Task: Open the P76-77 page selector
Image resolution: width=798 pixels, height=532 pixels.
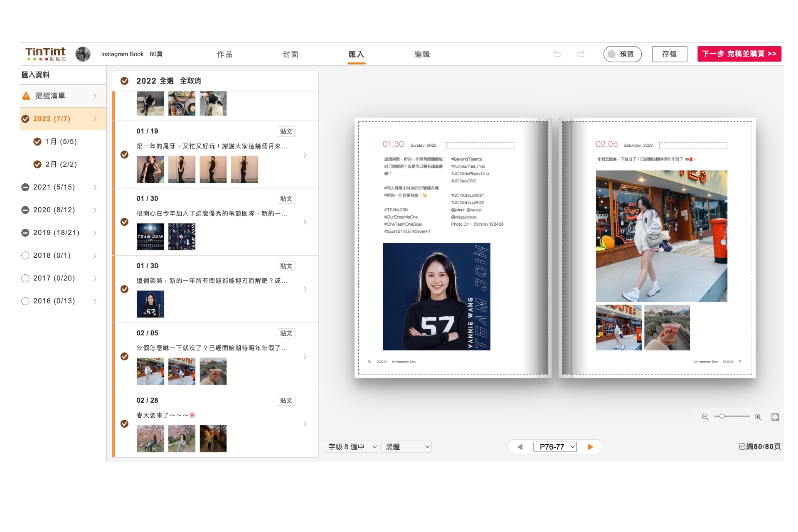Action: (555, 447)
